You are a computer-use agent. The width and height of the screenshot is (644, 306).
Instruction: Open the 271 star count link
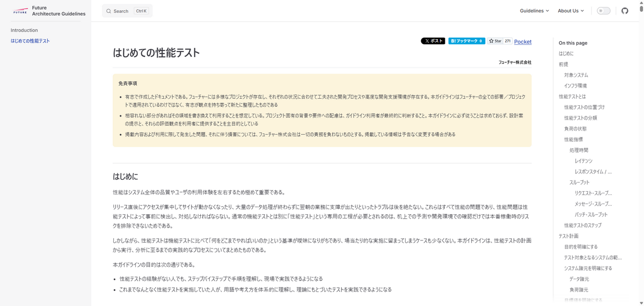[508, 41]
